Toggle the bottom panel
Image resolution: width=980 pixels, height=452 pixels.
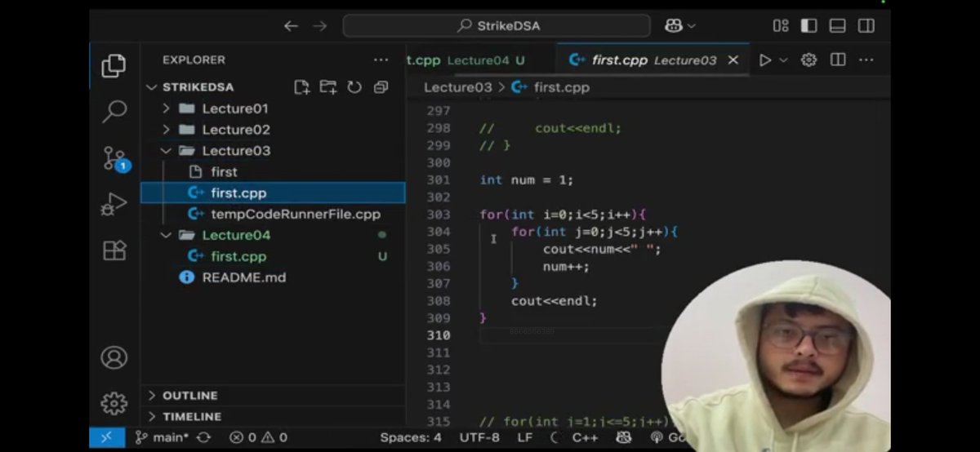click(x=837, y=26)
